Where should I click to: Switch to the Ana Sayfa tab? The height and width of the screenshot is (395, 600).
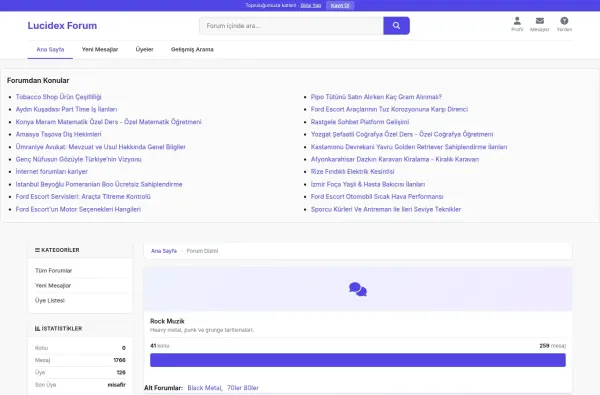click(x=50, y=49)
